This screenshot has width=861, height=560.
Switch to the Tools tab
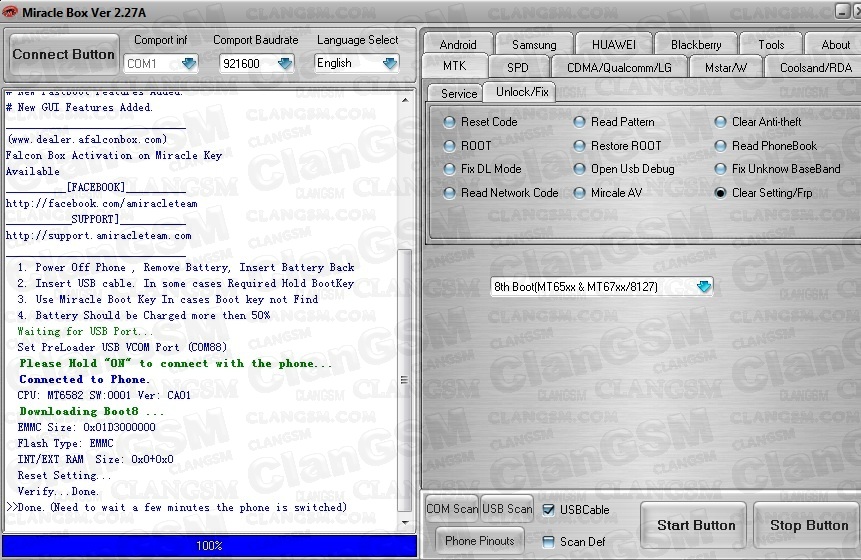pos(771,44)
